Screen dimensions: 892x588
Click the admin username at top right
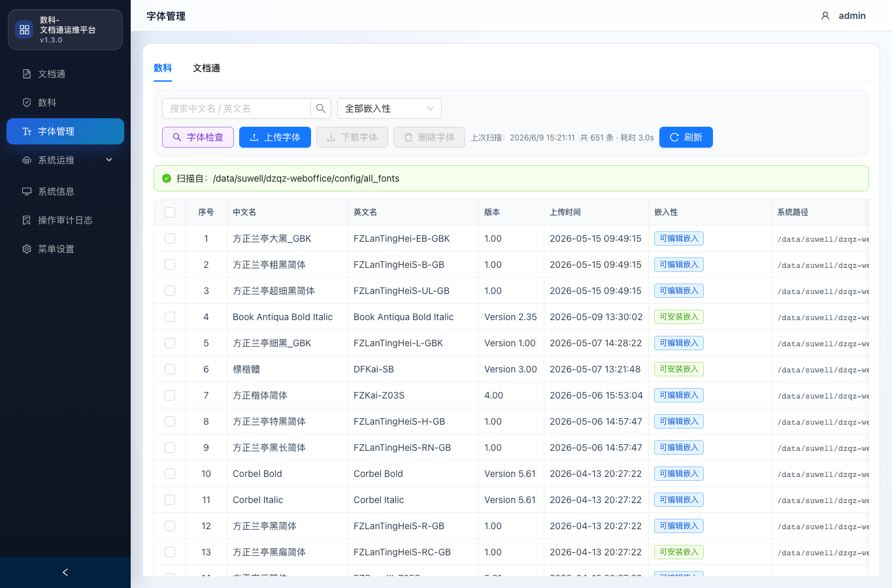tap(852, 16)
